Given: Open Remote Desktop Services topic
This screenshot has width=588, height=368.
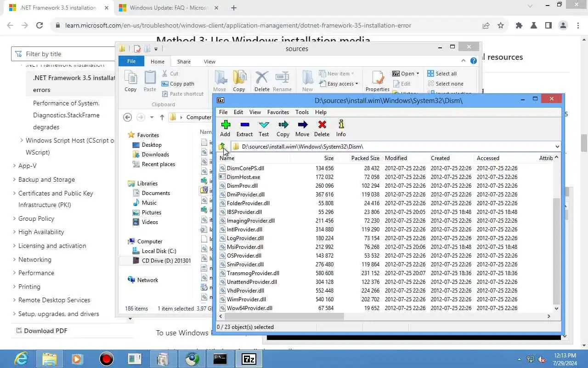Looking at the screenshot, I should 54,300.
